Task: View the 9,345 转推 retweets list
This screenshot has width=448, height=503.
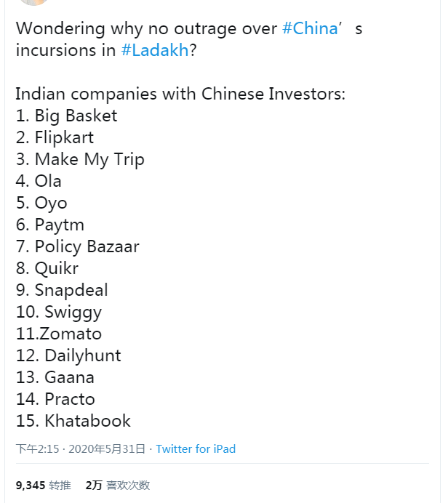Action: pyautogui.click(x=44, y=485)
